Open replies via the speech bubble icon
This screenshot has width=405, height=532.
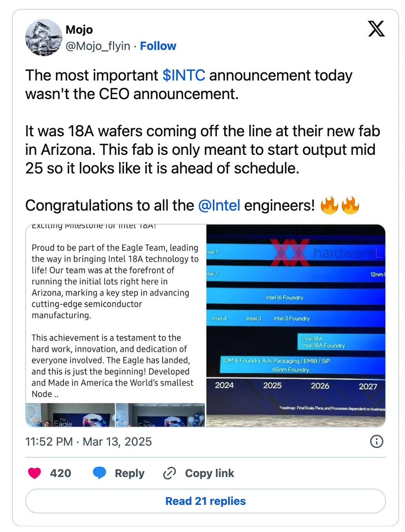[100, 473]
